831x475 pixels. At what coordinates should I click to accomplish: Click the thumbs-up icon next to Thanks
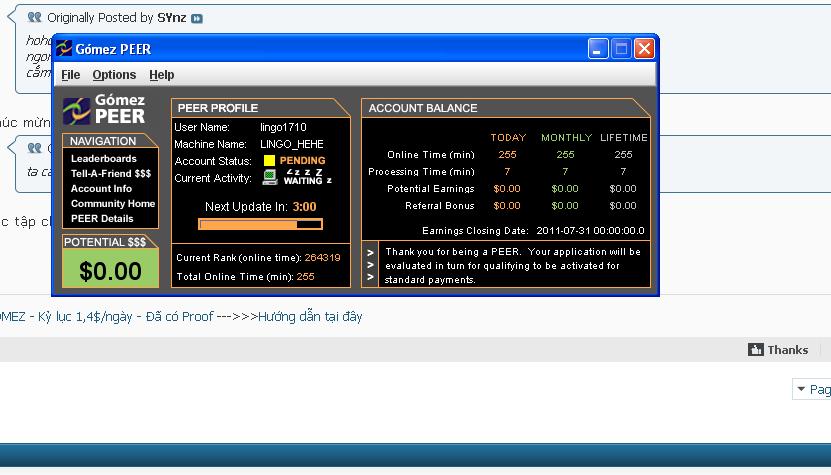pos(755,349)
